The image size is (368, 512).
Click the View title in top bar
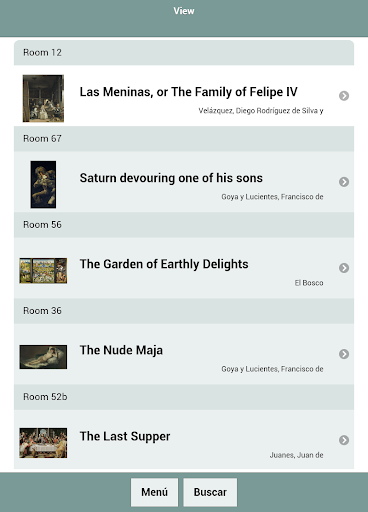coord(184,11)
